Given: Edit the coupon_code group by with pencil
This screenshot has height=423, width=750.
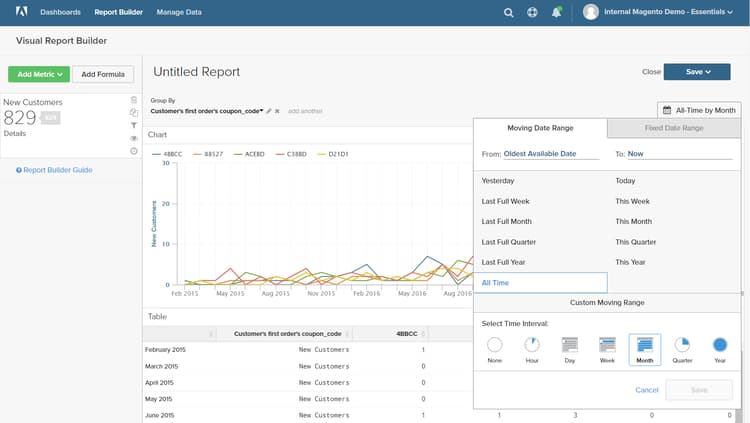Looking at the screenshot, I should coord(269,111).
